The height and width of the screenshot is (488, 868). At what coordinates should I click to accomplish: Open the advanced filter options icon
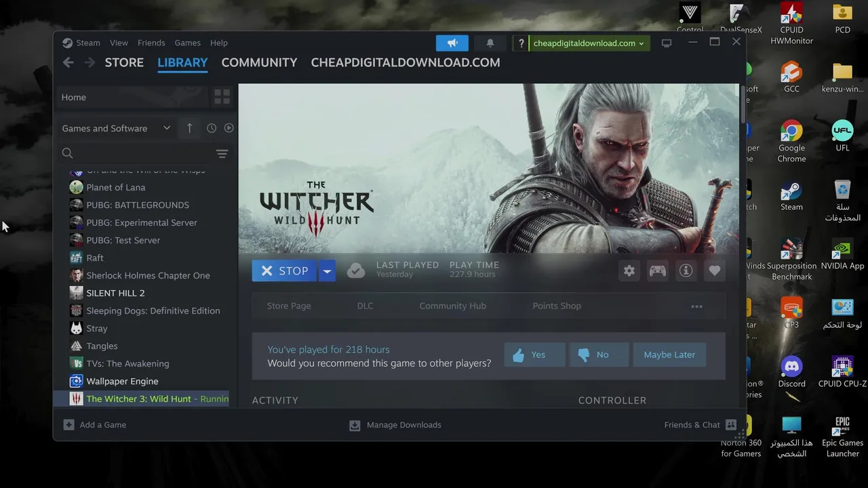[x=222, y=154]
